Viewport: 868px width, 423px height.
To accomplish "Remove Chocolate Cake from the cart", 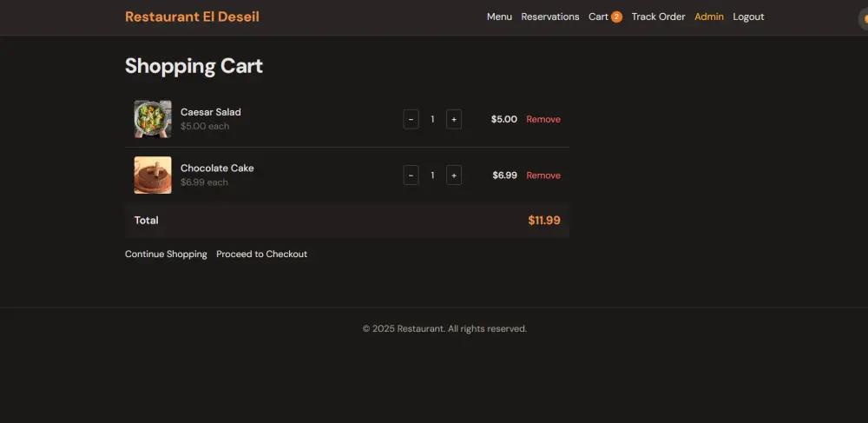I will pyautogui.click(x=543, y=175).
